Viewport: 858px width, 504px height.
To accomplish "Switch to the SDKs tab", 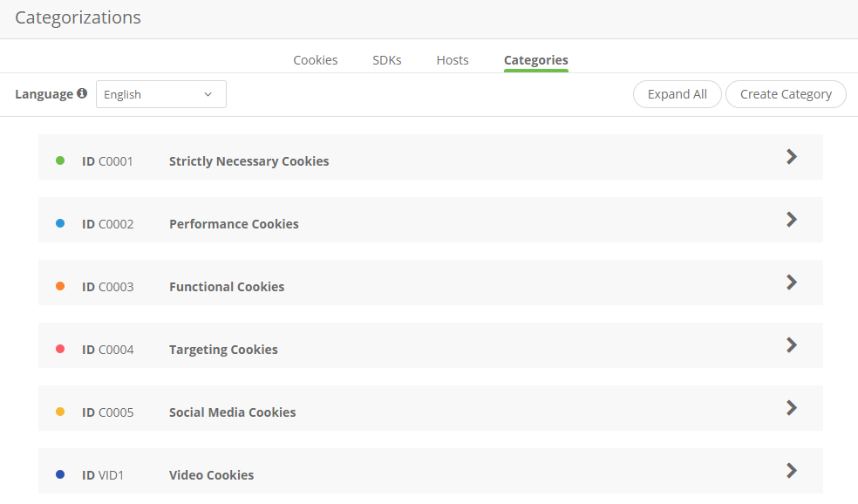I will pyautogui.click(x=387, y=60).
